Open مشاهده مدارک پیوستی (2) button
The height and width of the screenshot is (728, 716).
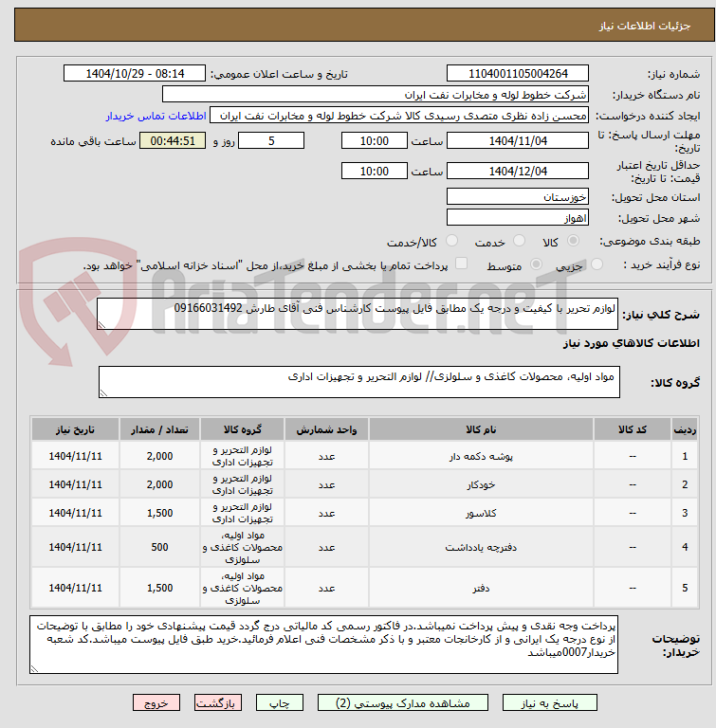pos(402,703)
